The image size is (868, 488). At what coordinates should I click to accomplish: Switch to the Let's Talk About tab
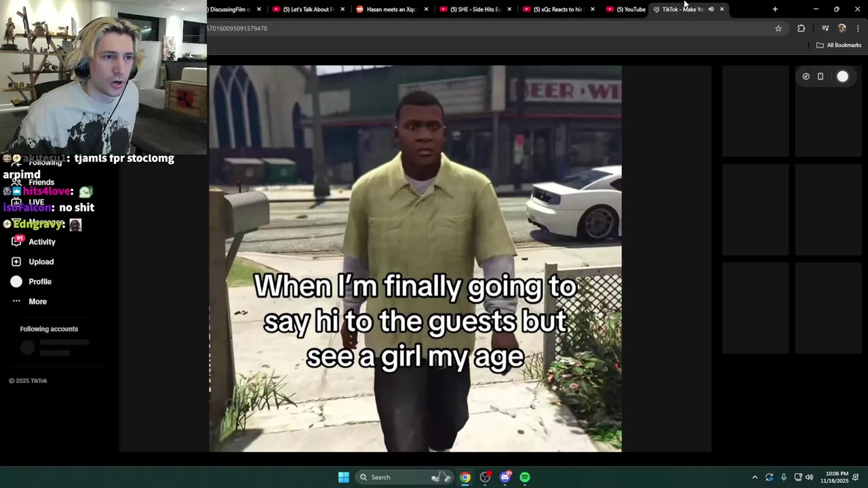[309, 9]
